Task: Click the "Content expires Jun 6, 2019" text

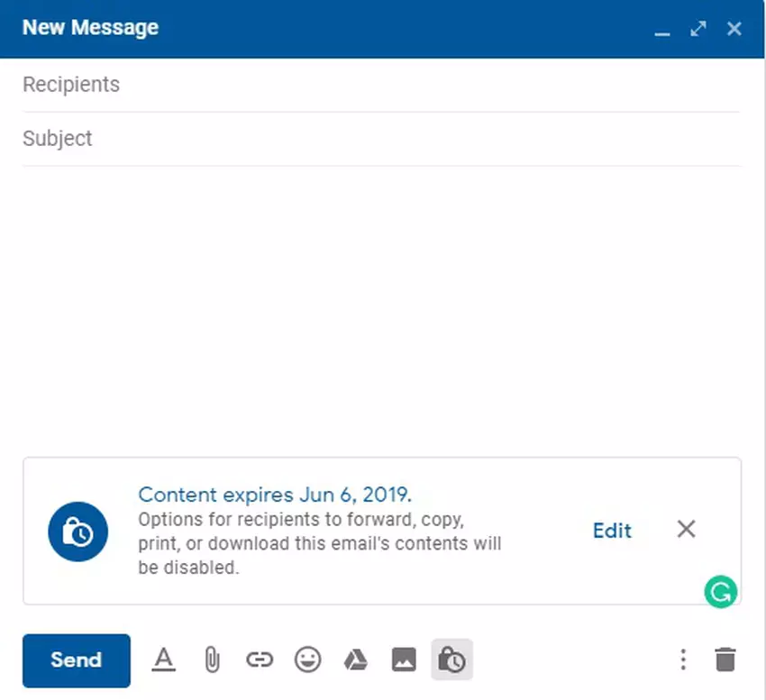Action: (x=275, y=495)
